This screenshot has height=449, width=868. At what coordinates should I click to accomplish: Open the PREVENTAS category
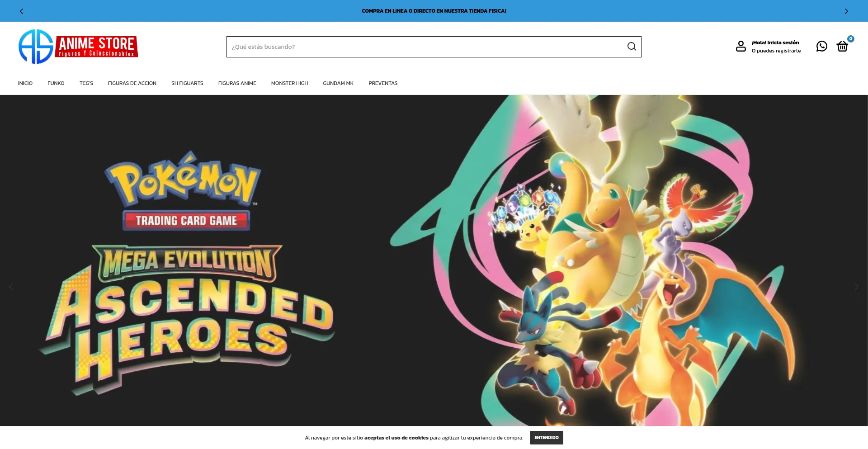[x=383, y=83]
